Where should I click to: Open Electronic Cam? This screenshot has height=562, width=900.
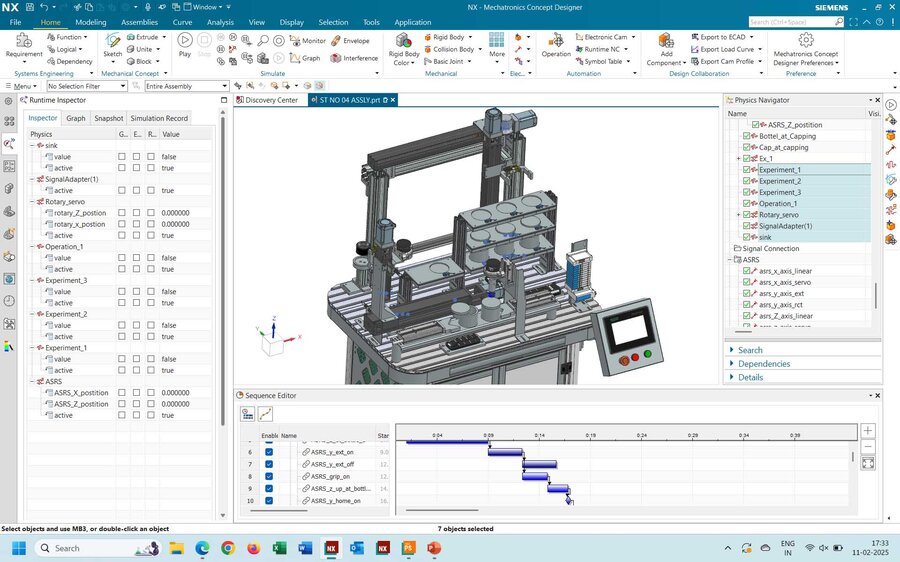(x=602, y=37)
